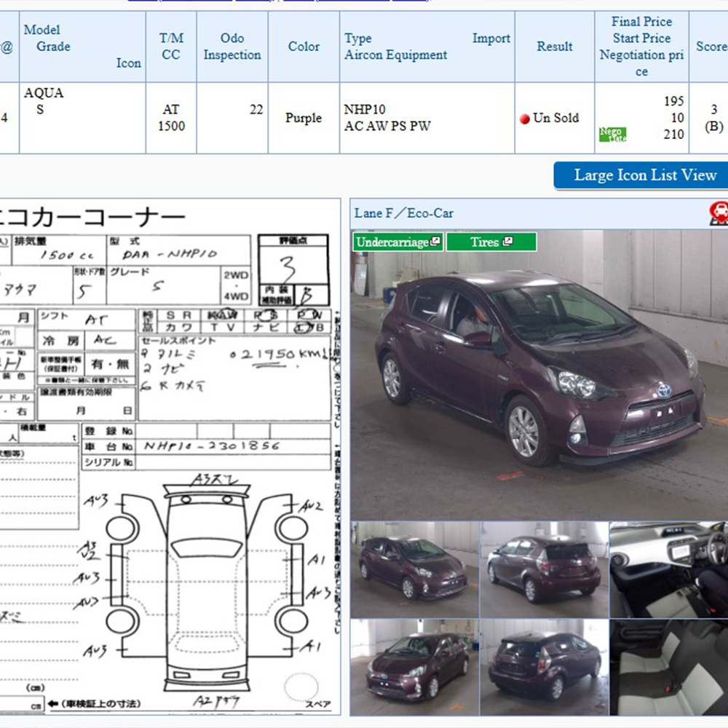The width and height of the screenshot is (728, 728).
Task: Click the Odo Inspection column header
Action: (x=232, y=47)
